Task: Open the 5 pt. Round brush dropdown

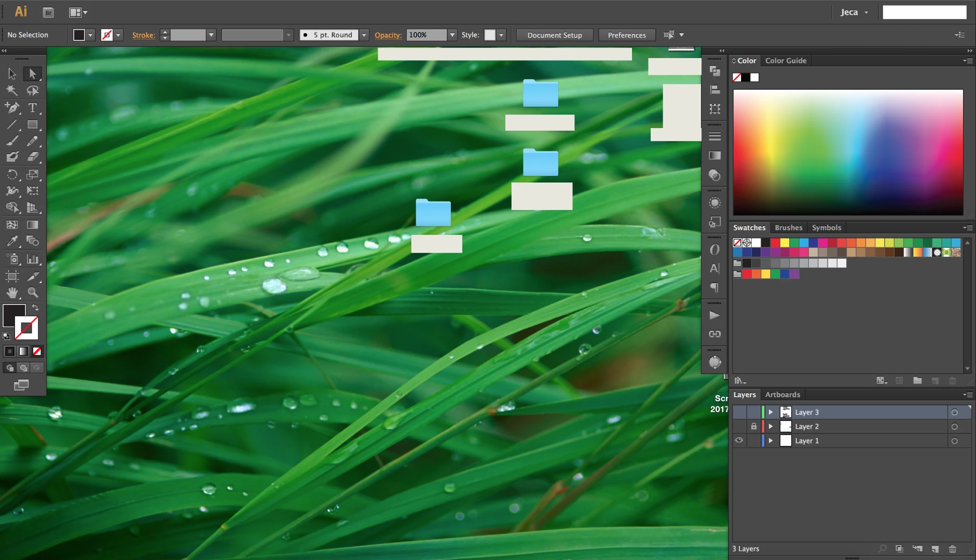Action: (364, 35)
